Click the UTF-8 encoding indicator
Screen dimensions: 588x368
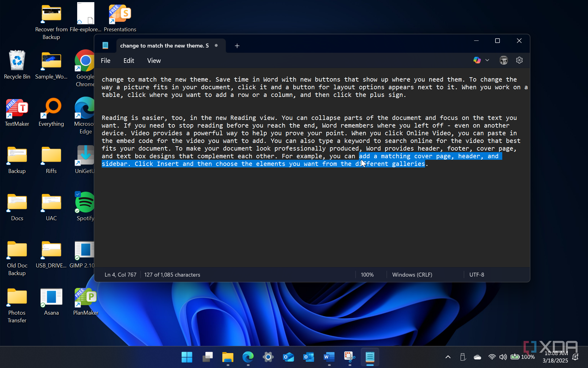(477, 275)
